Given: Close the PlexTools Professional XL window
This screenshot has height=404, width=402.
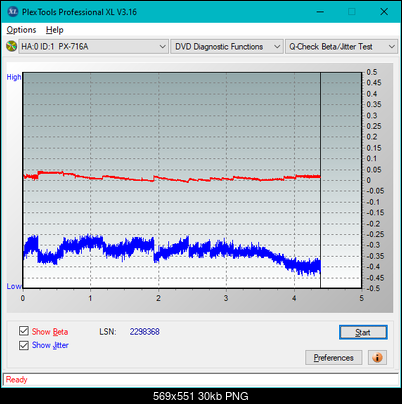Looking at the screenshot, I should [384, 12].
